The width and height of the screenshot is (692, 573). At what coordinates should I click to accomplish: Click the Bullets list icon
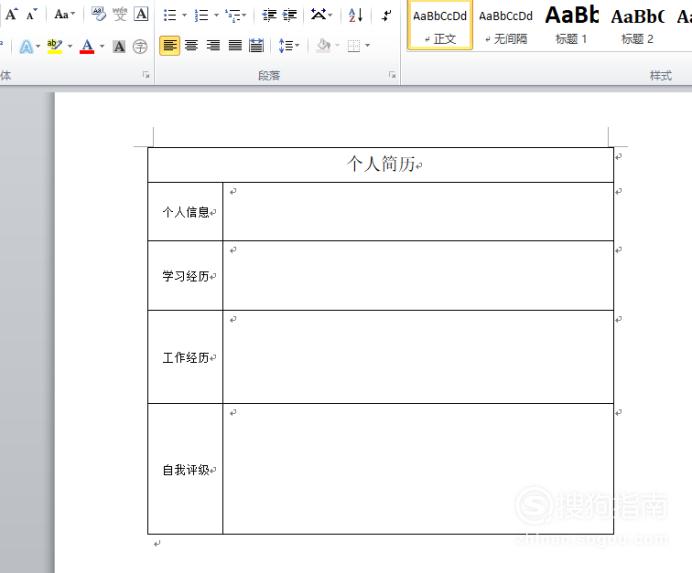(x=169, y=15)
